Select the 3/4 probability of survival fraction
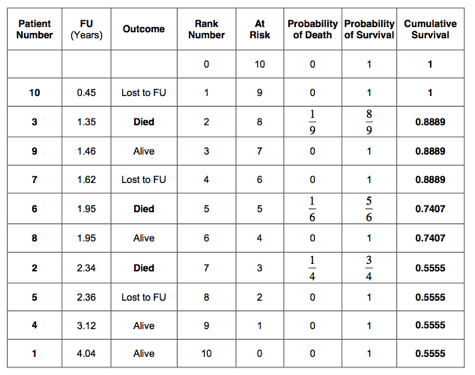The image size is (475, 375). [x=369, y=268]
